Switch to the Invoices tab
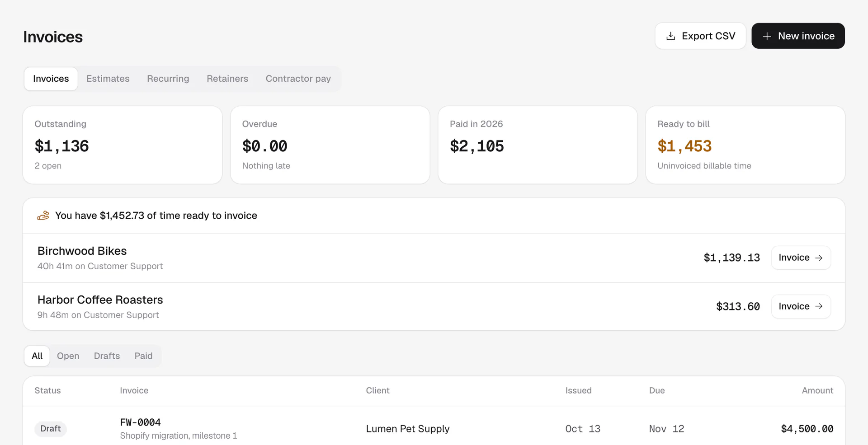This screenshot has width=868, height=445. click(x=51, y=79)
